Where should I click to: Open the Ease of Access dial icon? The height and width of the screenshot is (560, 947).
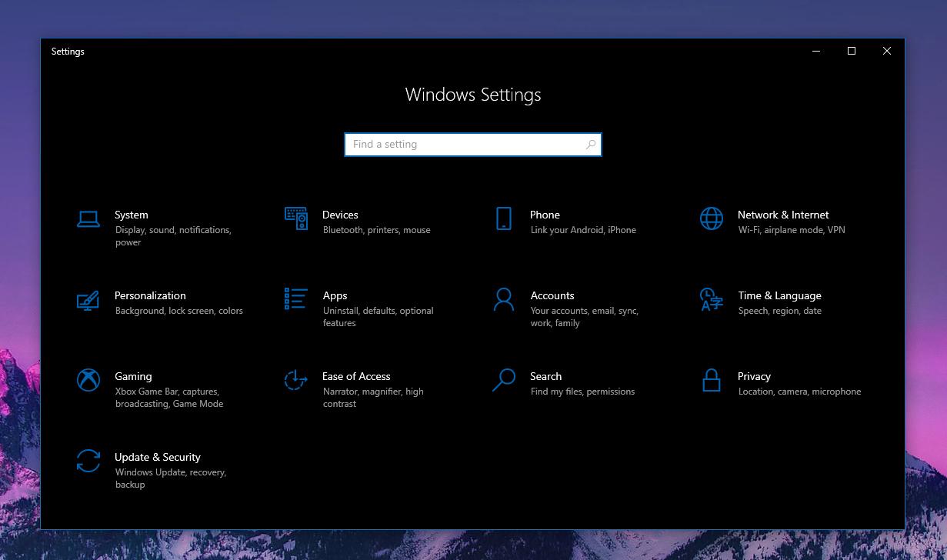pos(296,380)
